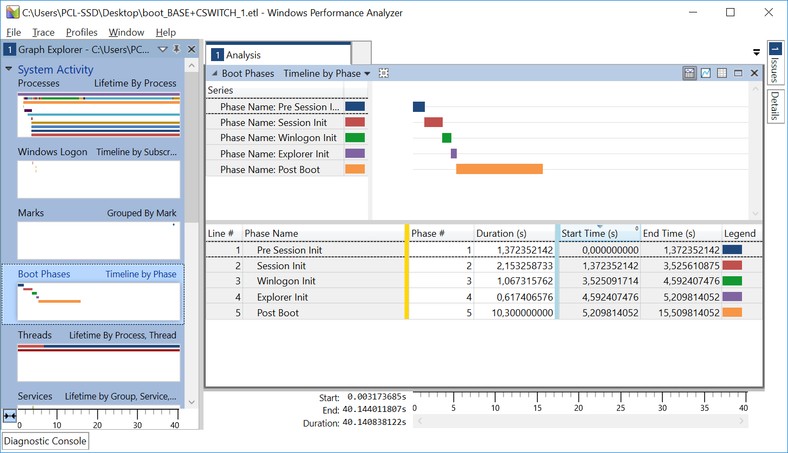Pin the Graph Explorer panel

click(x=177, y=49)
